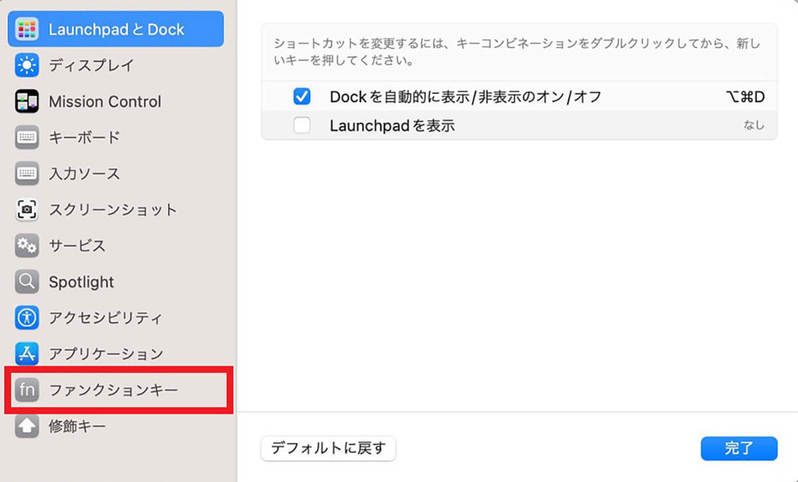Open ディスプレイ shortcuts category
Image resolution: width=798 pixels, height=482 pixels.
point(91,65)
